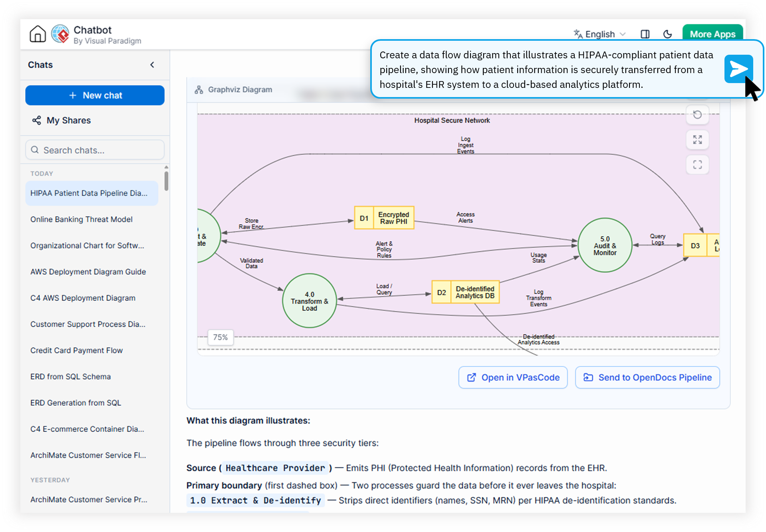
Task: Send to OpenDocs Pipeline
Action: [x=647, y=377]
